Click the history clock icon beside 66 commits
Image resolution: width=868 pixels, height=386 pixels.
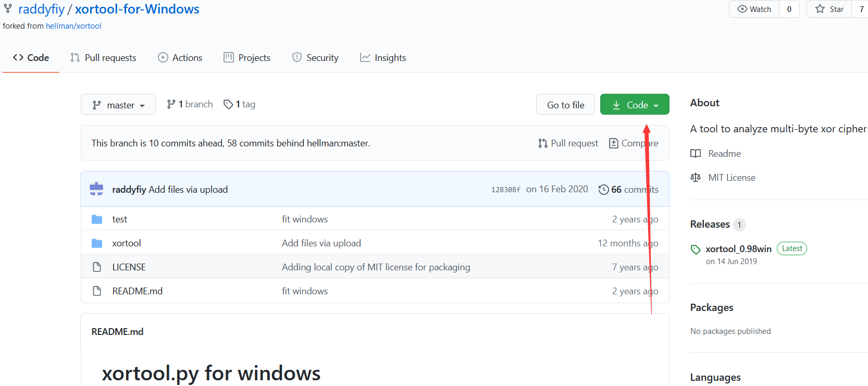pyautogui.click(x=603, y=190)
